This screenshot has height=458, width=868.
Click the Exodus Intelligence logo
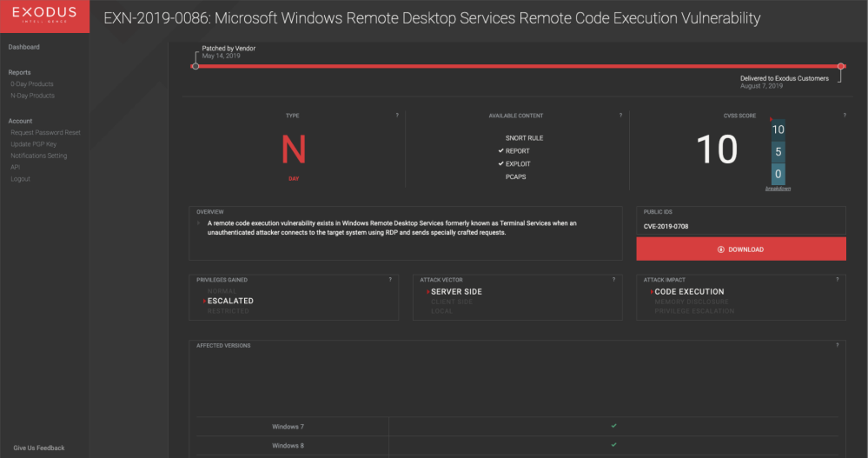[43, 17]
